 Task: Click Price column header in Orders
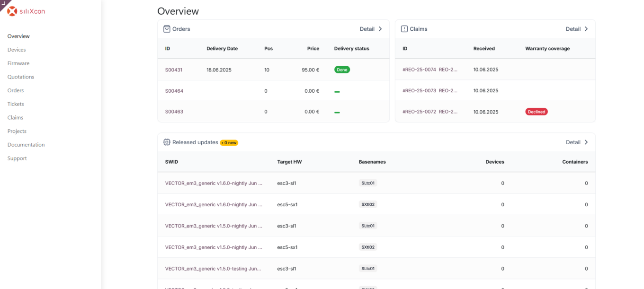coord(313,48)
